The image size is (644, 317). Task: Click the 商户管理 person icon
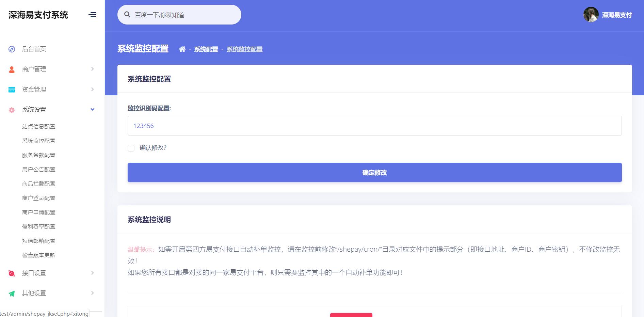(11, 69)
